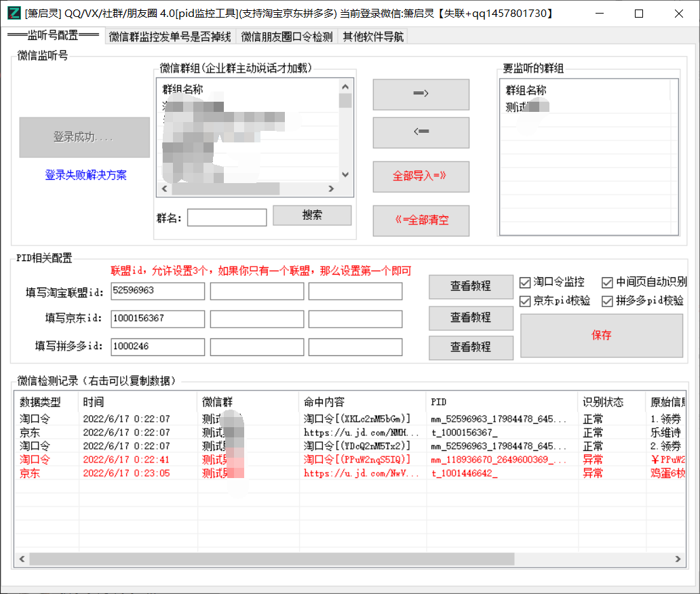Click 时间 column header
Image resolution: width=700 pixels, height=594 pixels.
click(138, 402)
